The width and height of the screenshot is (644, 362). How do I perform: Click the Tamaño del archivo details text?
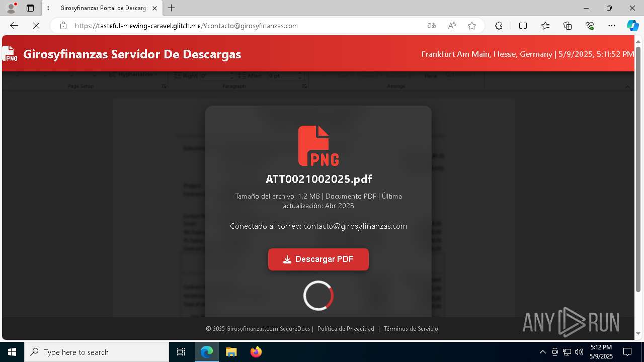click(318, 201)
